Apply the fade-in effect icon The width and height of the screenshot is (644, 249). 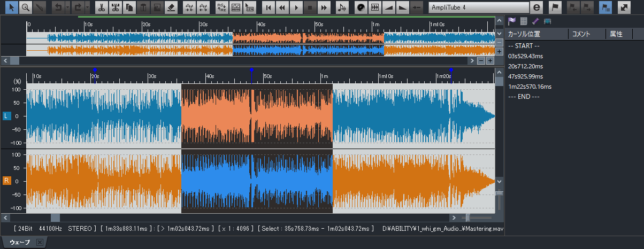tap(389, 7)
